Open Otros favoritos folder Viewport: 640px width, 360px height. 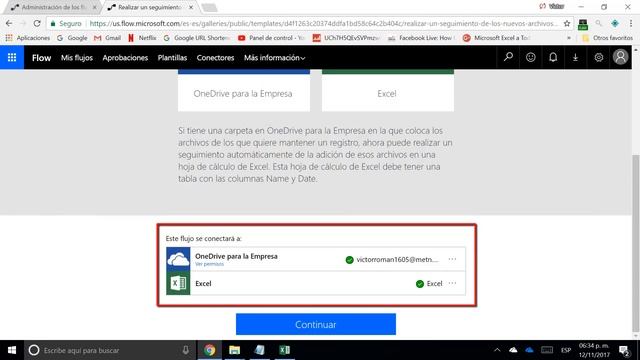click(x=607, y=38)
